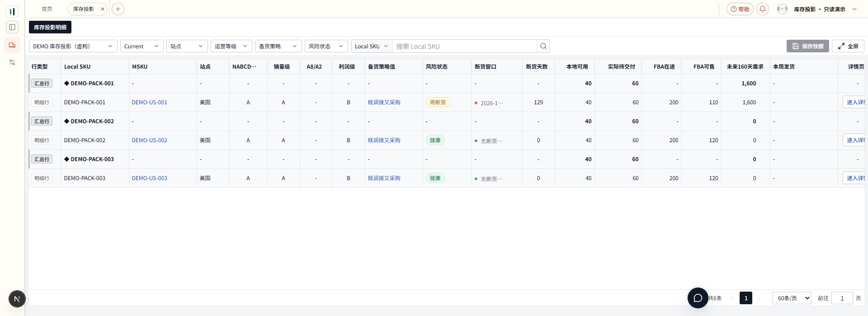Click 进入详情 button for DEMO-US-003 row
Image resolution: width=868 pixels, height=316 pixels.
point(854,178)
